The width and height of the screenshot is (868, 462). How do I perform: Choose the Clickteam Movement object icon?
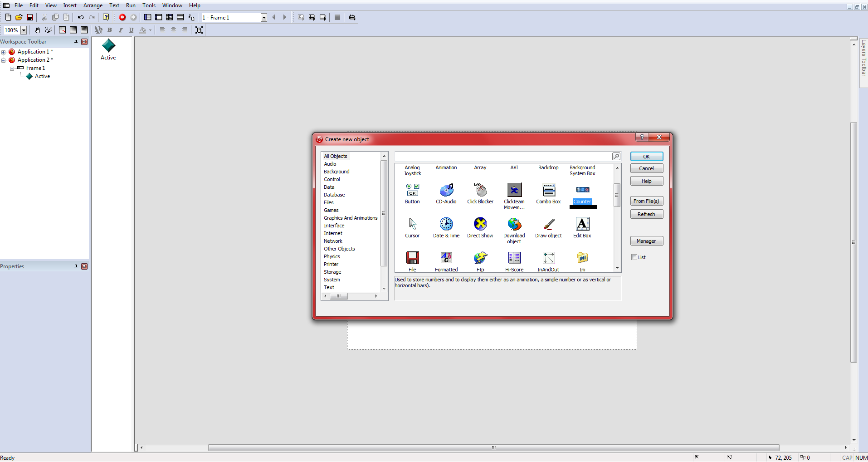[x=514, y=190]
